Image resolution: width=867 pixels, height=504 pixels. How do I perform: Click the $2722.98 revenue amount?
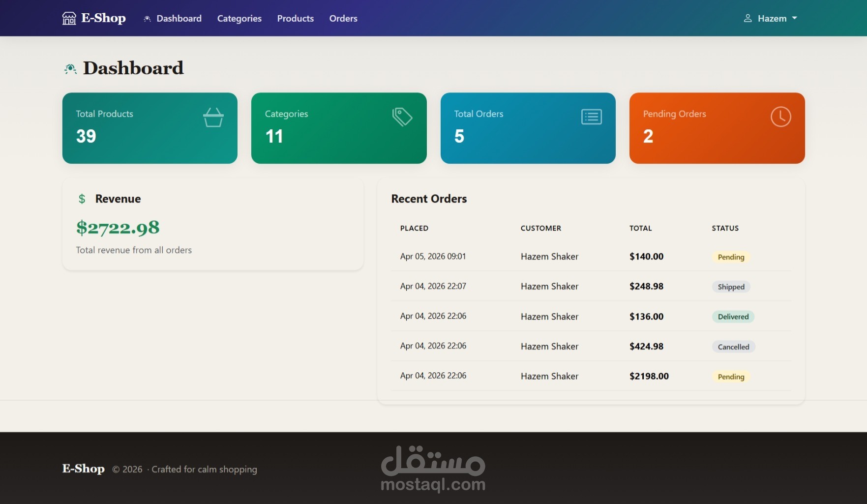(x=118, y=228)
